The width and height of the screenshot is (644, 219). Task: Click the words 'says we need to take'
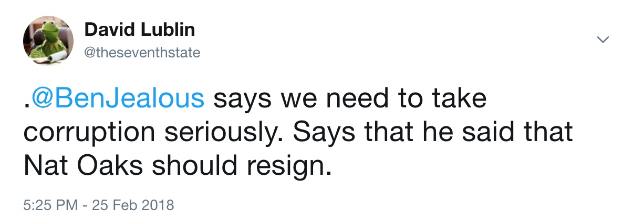coord(351,99)
